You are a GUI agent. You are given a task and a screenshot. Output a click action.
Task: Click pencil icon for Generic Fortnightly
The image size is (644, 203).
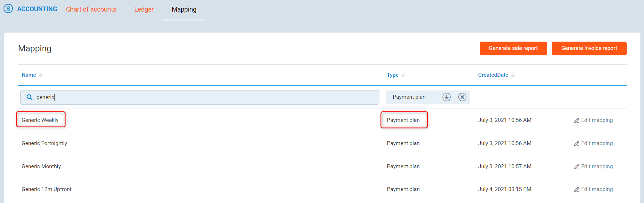coord(576,144)
